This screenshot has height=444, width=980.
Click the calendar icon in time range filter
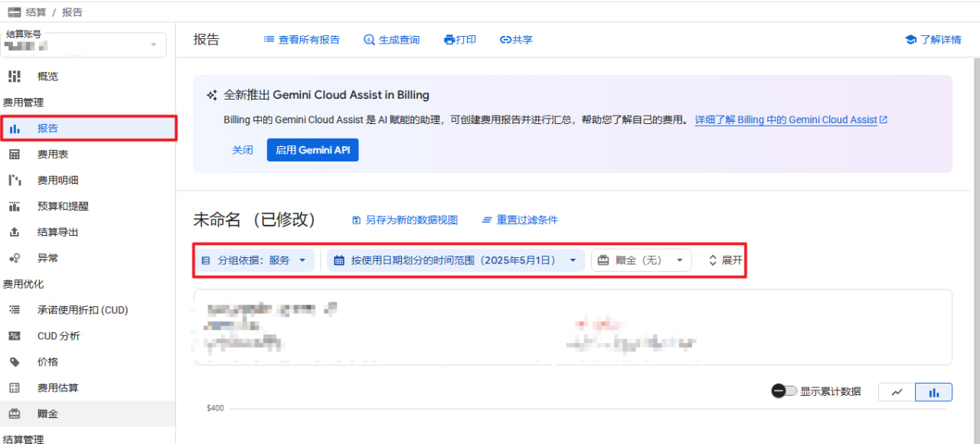tap(339, 260)
